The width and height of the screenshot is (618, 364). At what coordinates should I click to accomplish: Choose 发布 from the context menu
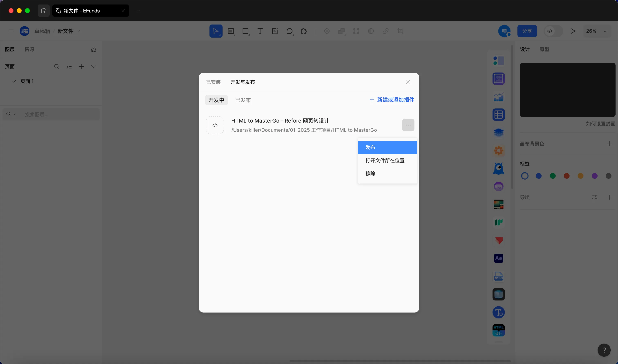click(x=387, y=147)
